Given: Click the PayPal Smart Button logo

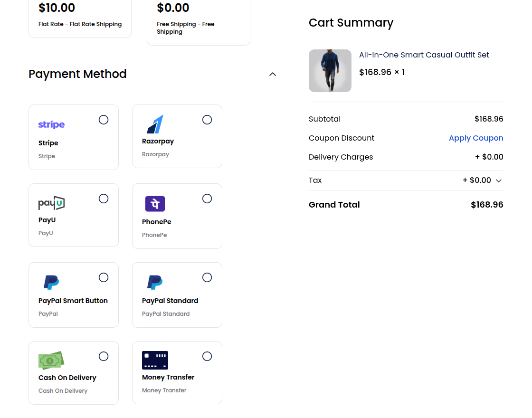Looking at the screenshot, I should point(51,282).
